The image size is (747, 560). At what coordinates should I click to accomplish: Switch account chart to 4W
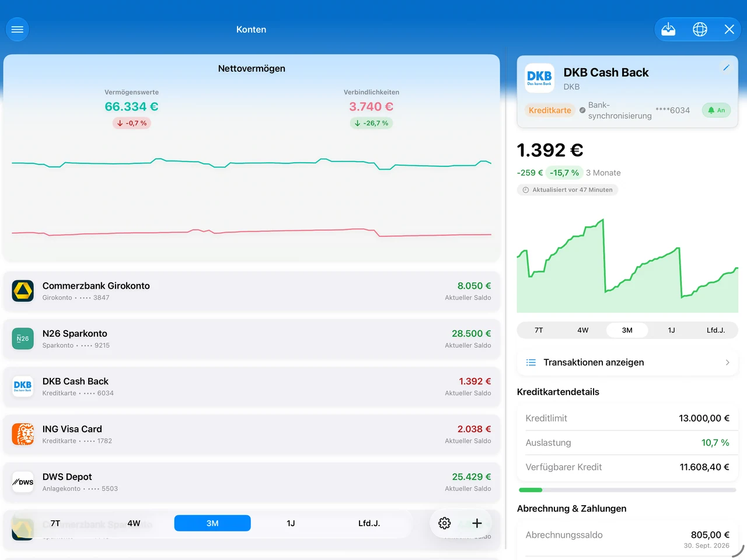(x=583, y=330)
